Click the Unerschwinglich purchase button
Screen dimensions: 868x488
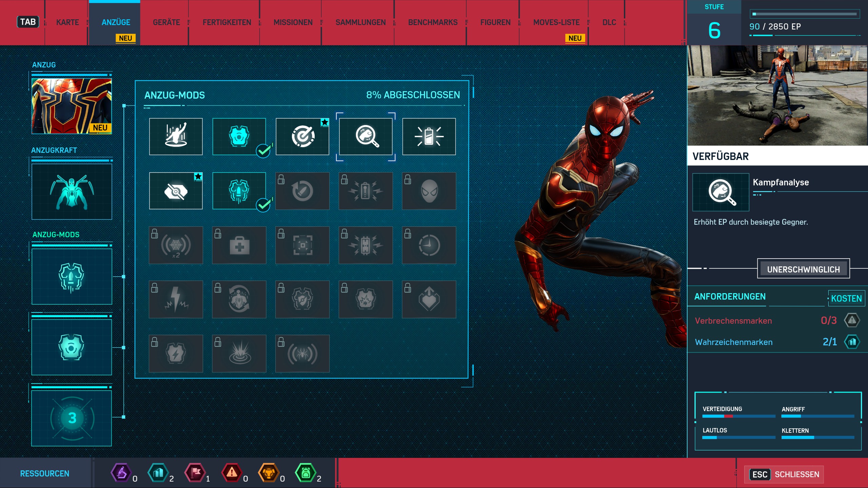(x=803, y=269)
